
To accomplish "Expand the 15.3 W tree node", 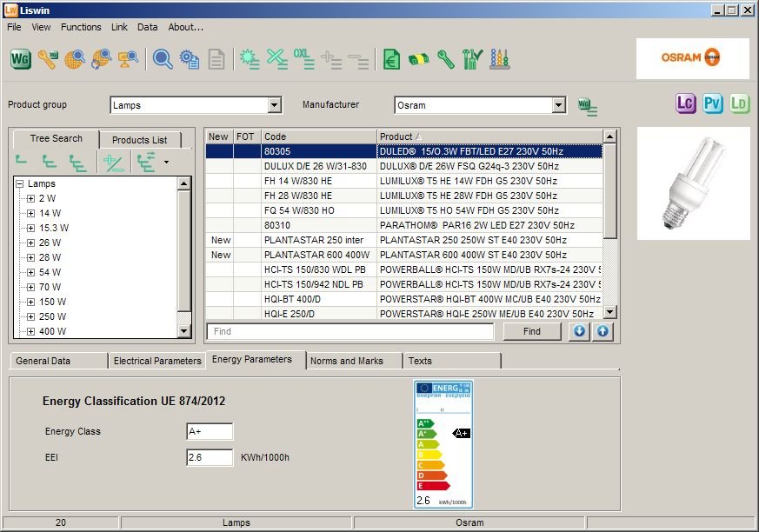I will coord(31,228).
